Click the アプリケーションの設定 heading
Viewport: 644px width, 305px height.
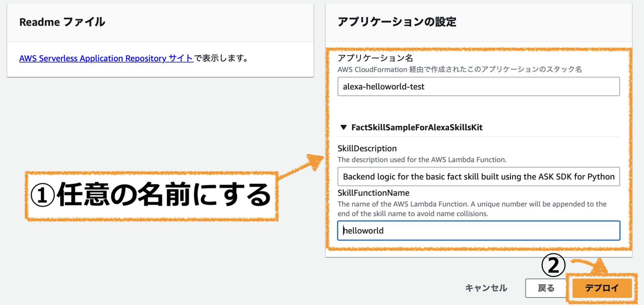point(397,22)
